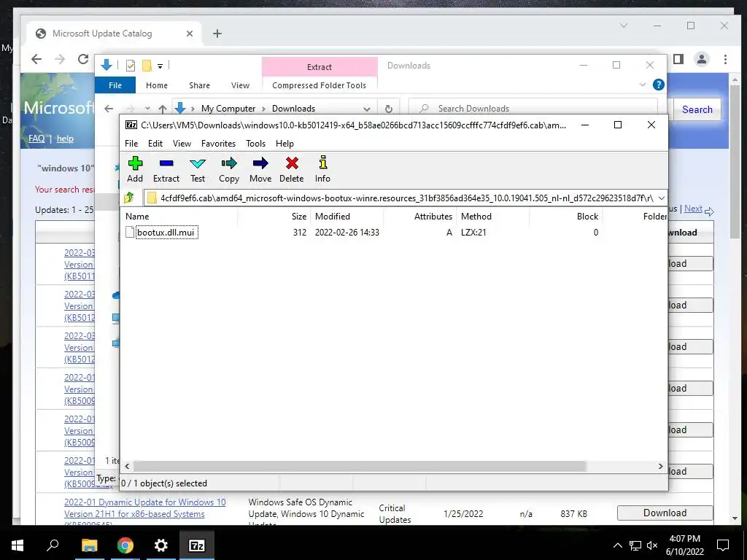
Task: Run the Test tool in 7-Zip
Action: 198,169
